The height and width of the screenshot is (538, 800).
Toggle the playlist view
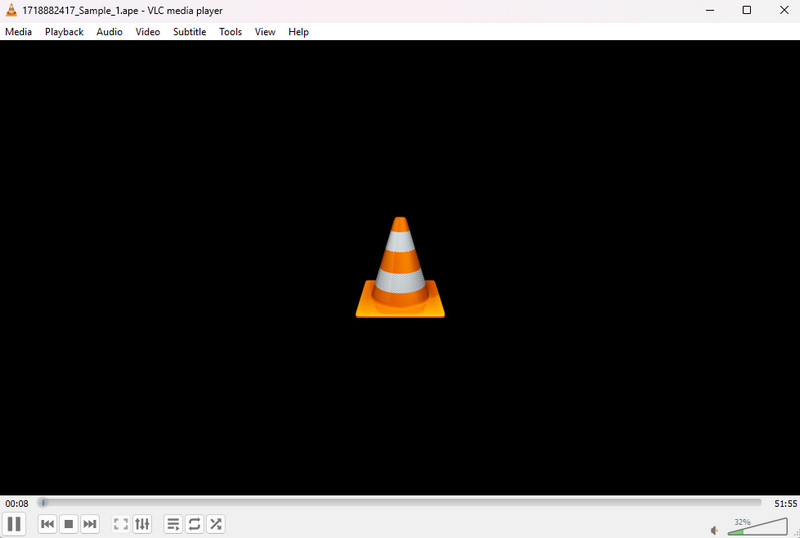tap(173, 524)
